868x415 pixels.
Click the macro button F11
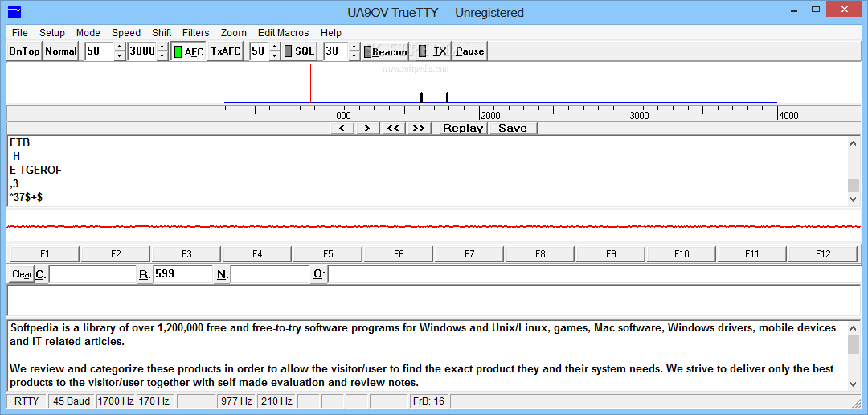pos(752,254)
